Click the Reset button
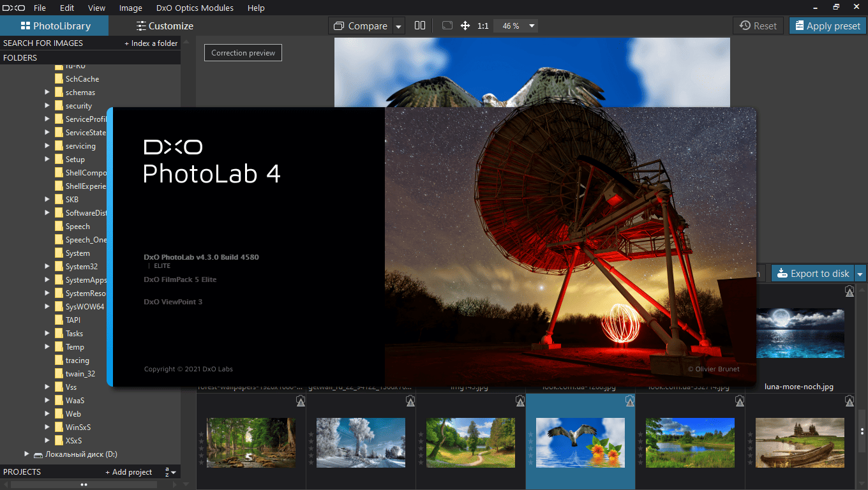868x490 pixels. 758,26
